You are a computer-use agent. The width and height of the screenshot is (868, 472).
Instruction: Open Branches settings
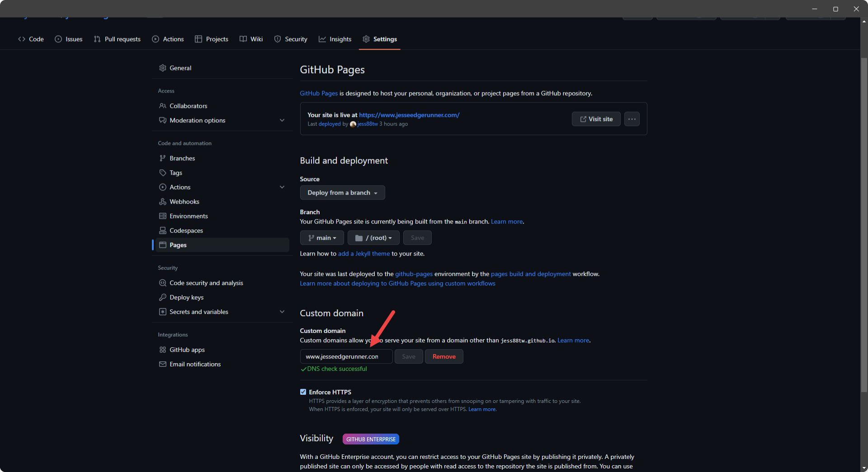pos(222,158)
